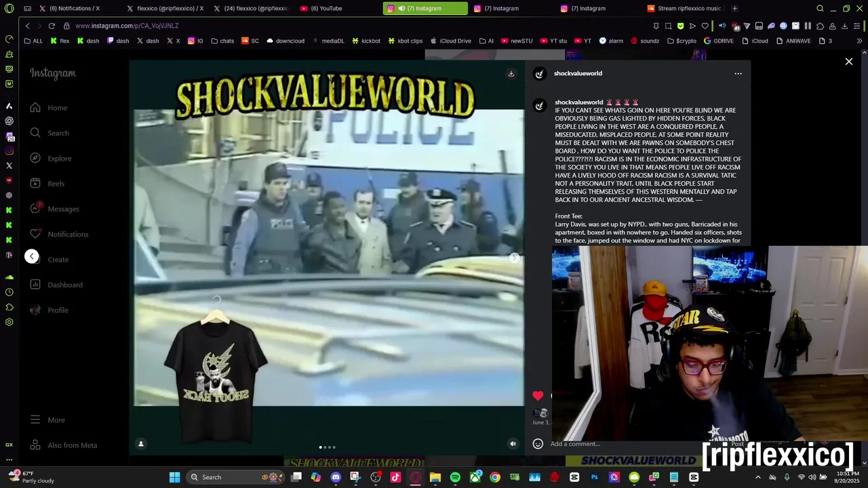Open a new browser tab
The width and height of the screenshot is (868, 488).
[x=734, y=9]
